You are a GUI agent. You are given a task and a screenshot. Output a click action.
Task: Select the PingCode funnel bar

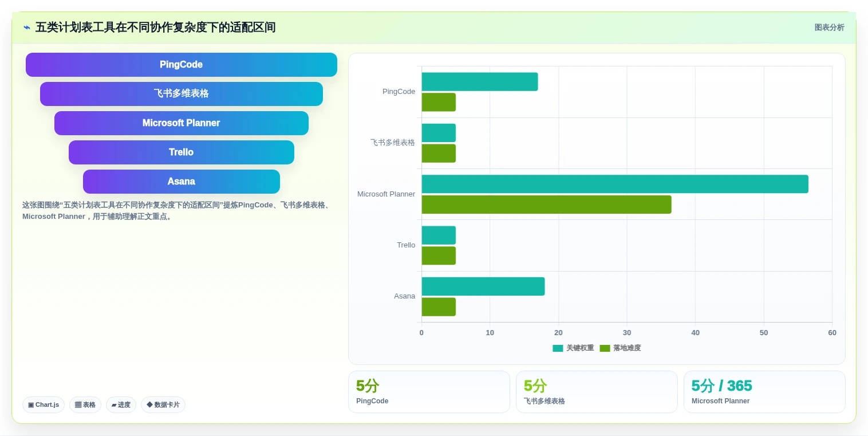(182, 65)
